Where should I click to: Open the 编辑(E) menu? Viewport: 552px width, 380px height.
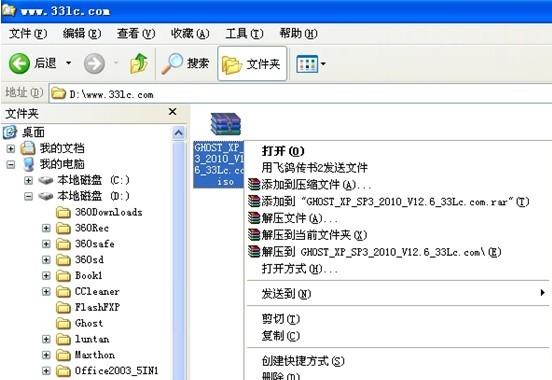point(82,34)
